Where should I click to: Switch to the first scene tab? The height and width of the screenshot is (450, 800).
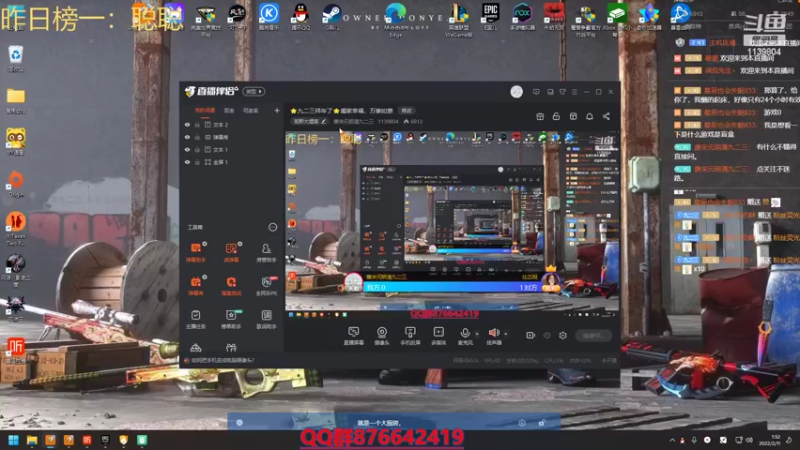point(205,110)
